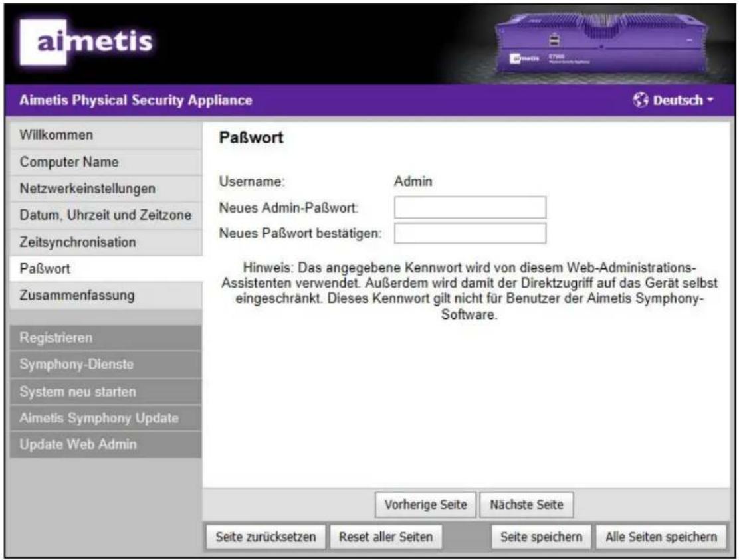Click the Aimetis Physical Security Appliance title
Viewport: 739px width, 560px height.
[x=136, y=100]
